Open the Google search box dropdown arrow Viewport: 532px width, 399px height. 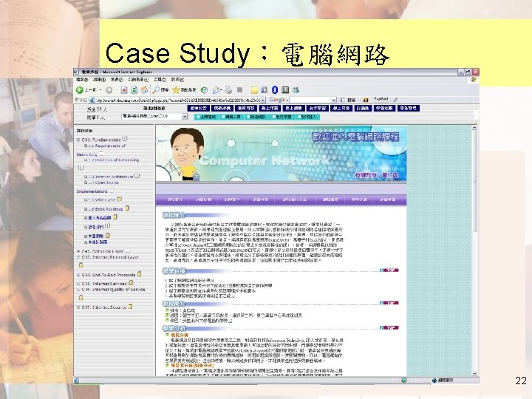click(334, 100)
